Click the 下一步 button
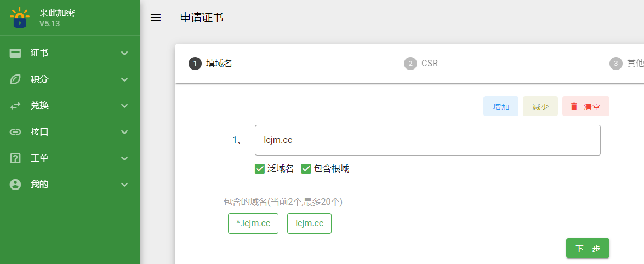Viewport: 644px width, 264px height. tap(588, 248)
